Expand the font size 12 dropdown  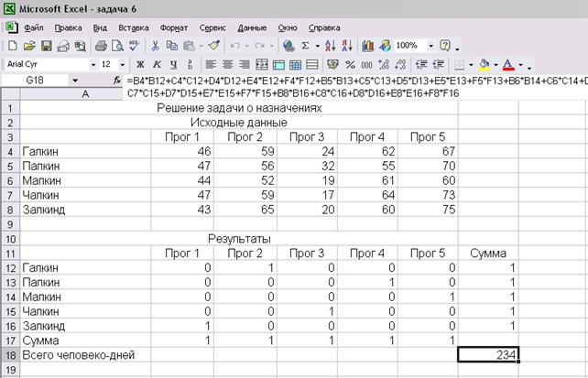[x=121, y=65]
